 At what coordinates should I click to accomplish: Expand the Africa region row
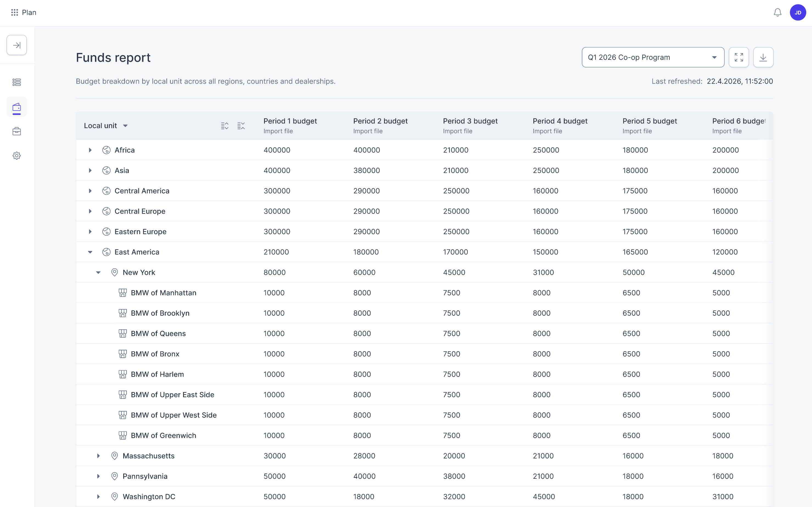tap(90, 150)
